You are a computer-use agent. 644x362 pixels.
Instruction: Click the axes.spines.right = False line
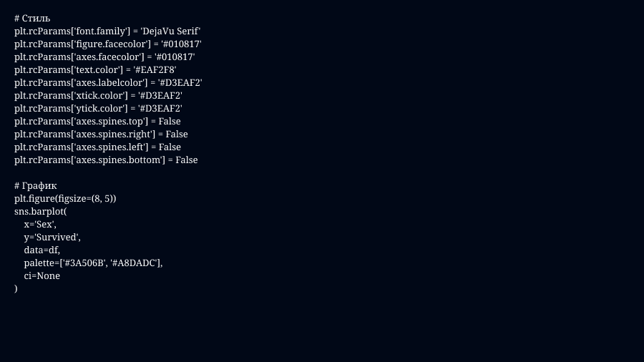click(x=101, y=134)
